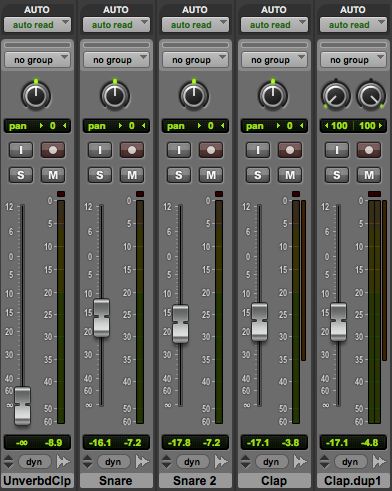Toggle input monitoring on Snare
The image size is (392, 491).
pos(100,150)
